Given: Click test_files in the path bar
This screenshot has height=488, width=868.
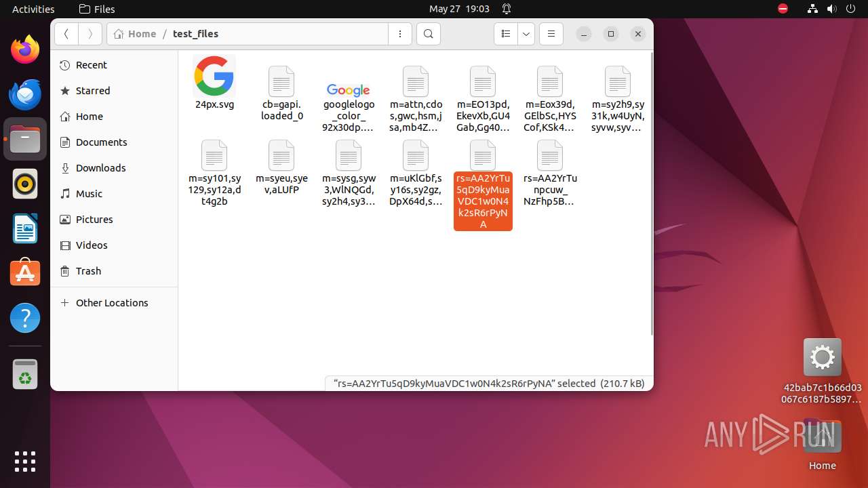Looking at the screenshot, I should tap(195, 34).
